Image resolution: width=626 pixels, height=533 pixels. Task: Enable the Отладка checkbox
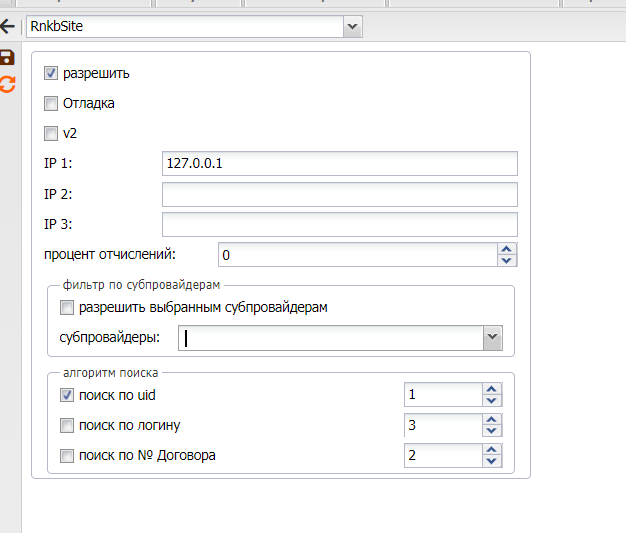coord(51,103)
